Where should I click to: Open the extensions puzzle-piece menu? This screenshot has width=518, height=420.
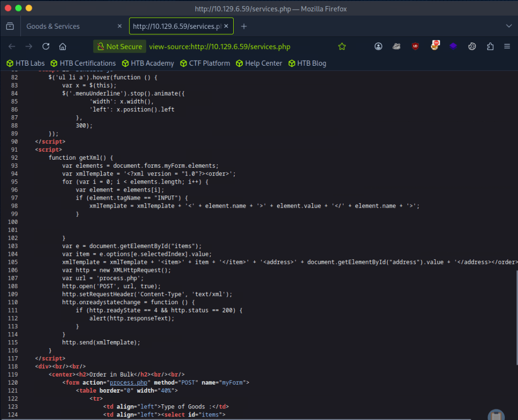[490, 46]
